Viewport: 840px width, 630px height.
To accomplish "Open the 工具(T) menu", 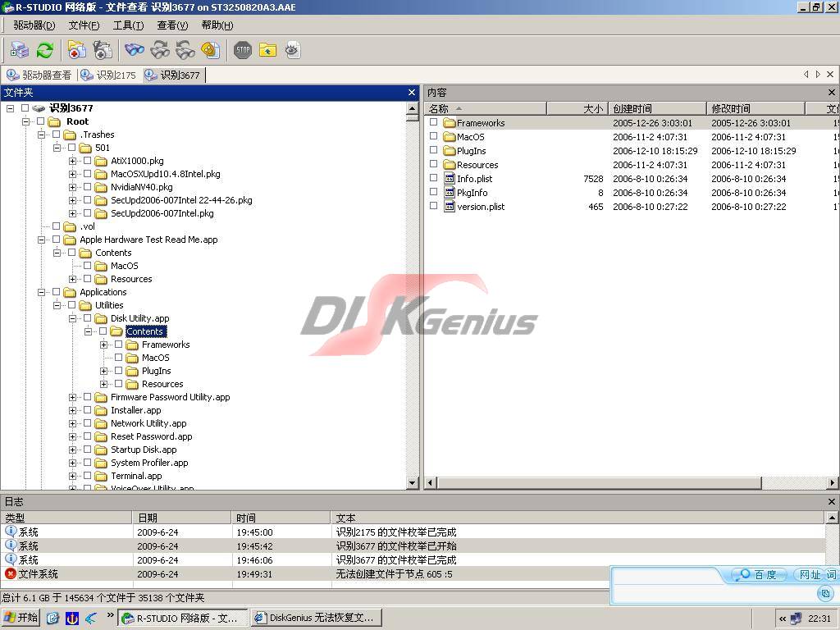I will tap(129, 25).
